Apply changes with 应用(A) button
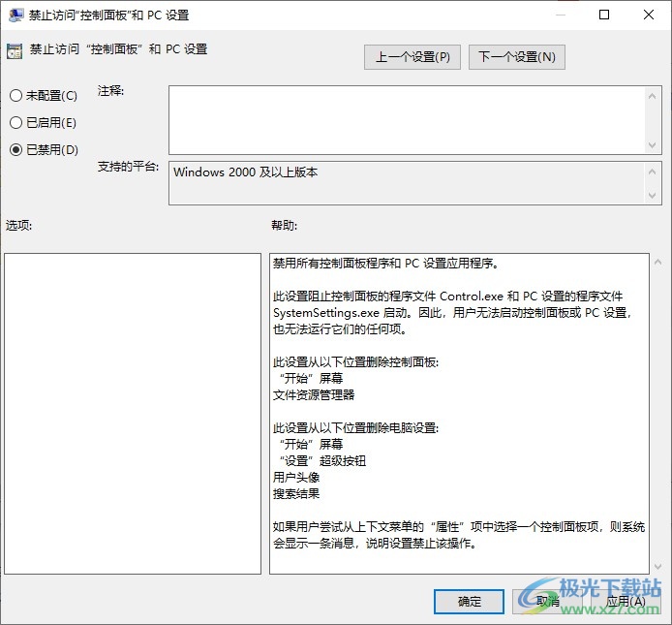Viewport: 672px width, 625px height. tap(626, 602)
